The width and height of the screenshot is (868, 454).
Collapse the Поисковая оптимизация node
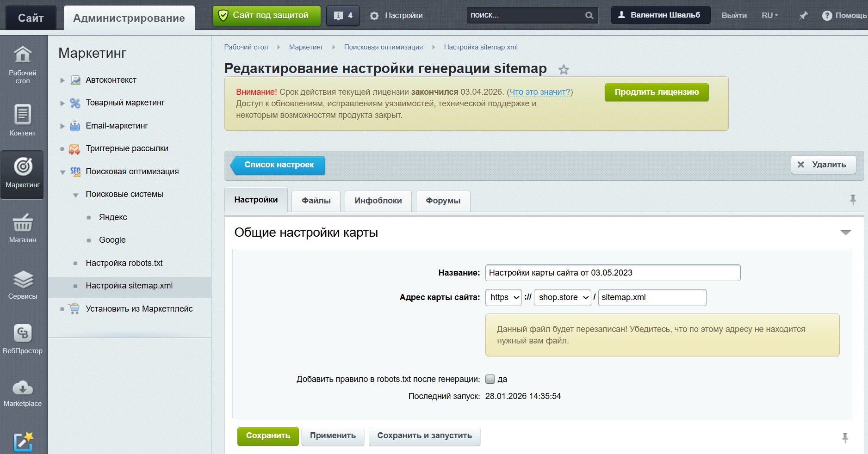[x=62, y=172]
